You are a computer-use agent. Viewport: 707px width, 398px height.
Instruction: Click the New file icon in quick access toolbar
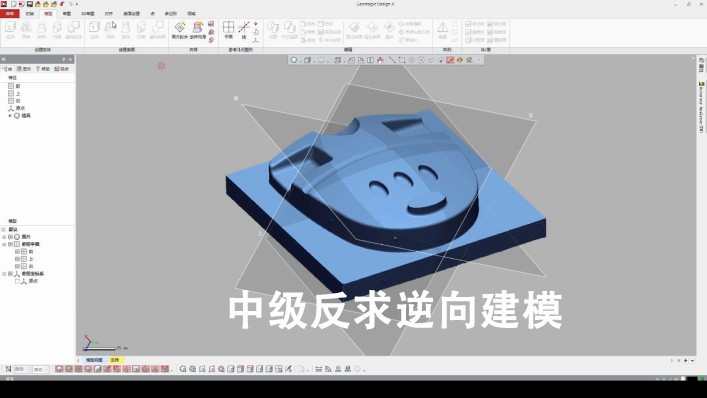pos(14,4)
